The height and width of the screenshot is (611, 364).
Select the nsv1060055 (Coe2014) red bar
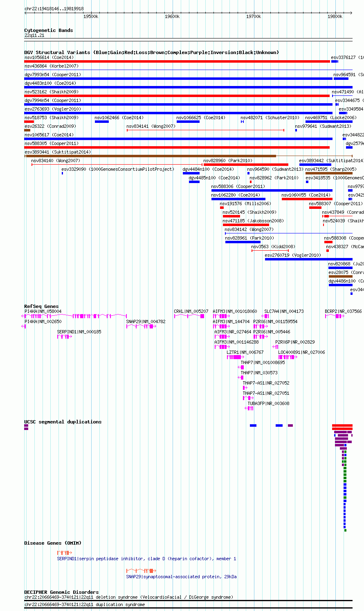[x=307, y=199]
